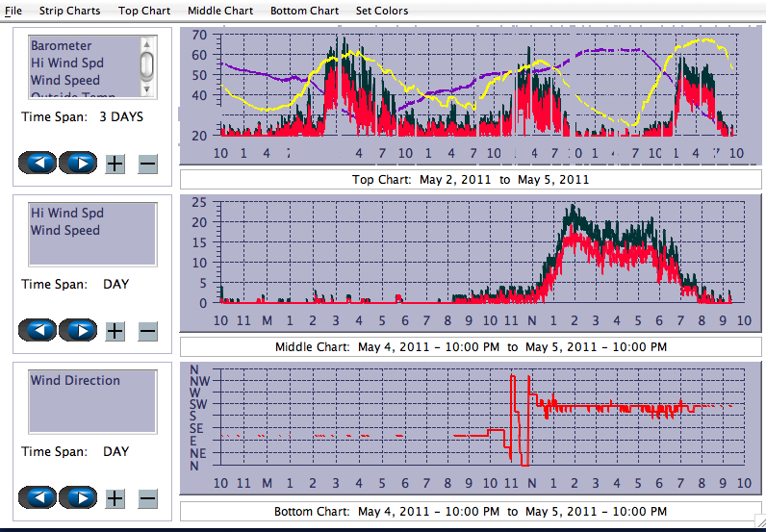Open the File menu
This screenshot has width=766, height=532.
point(13,11)
